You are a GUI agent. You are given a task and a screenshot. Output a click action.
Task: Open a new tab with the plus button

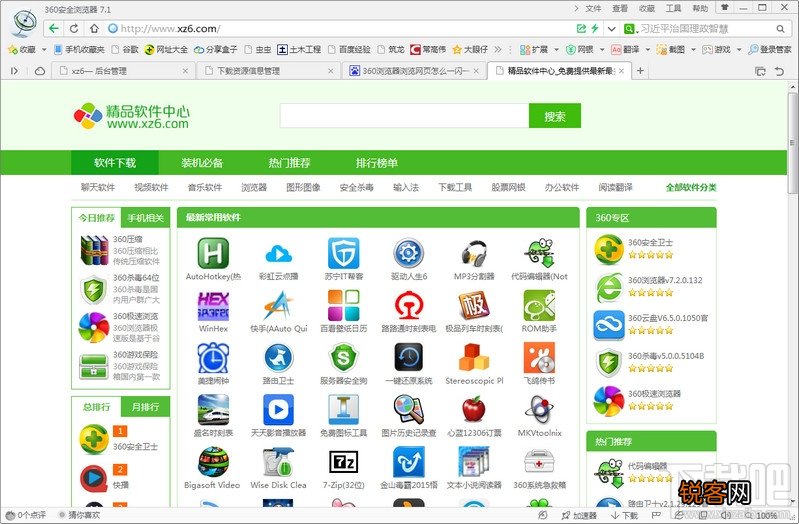click(x=641, y=71)
